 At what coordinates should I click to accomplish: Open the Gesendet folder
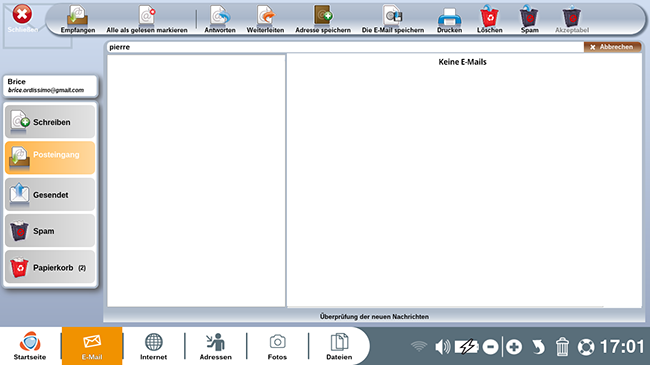(x=50, y=195)
